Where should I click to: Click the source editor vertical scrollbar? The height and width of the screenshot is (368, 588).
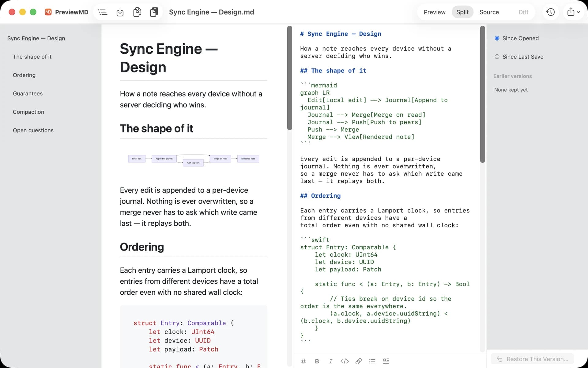(482, 94)
